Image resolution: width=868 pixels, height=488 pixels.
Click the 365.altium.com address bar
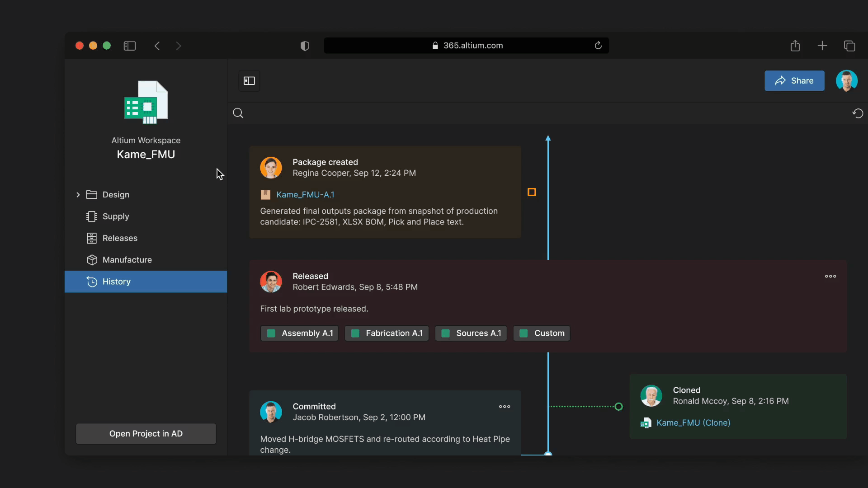tap(467, 45)
